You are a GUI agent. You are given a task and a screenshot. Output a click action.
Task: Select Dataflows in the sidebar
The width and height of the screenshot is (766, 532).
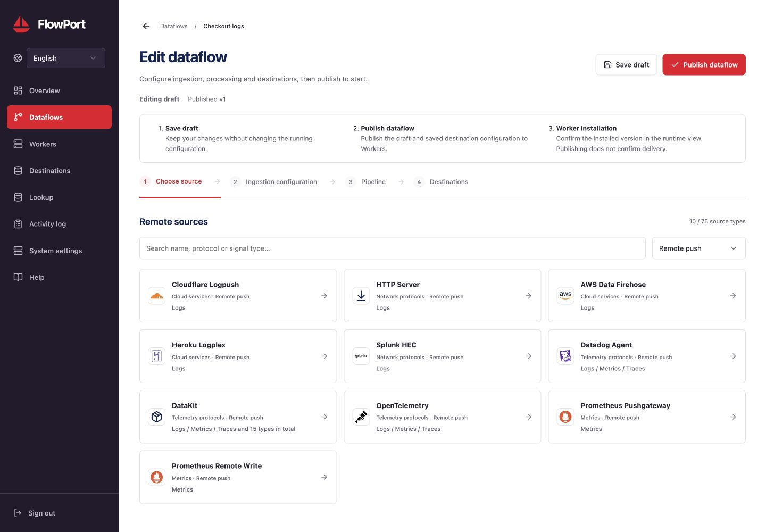pyautogui.click(x=59, y=117)
